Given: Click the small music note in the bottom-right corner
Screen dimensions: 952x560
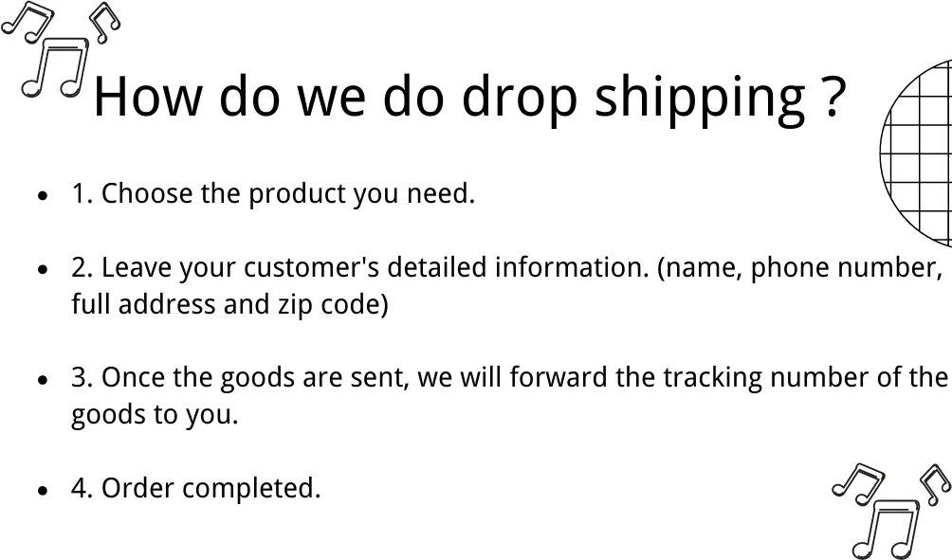Looking at the screenshot, I should click(935, 482).
